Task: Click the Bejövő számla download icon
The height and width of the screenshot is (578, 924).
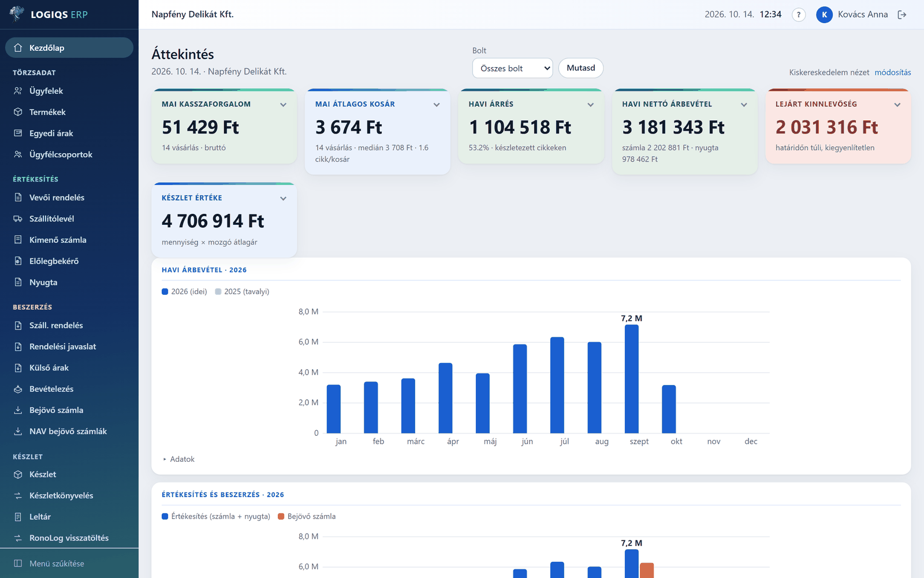Action: (18, 410)
